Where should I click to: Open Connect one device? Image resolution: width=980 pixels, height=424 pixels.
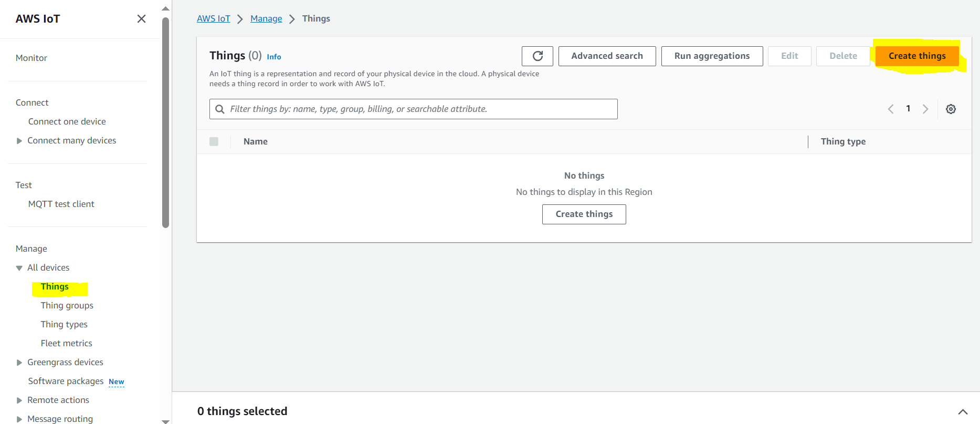[67, 121]
